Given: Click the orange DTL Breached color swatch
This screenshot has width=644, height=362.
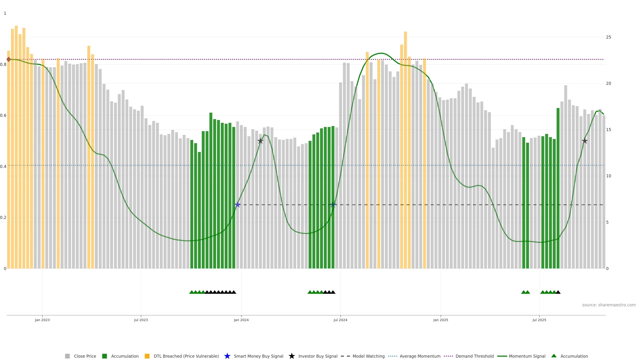Looking at the screenshot, I should 147,356.
